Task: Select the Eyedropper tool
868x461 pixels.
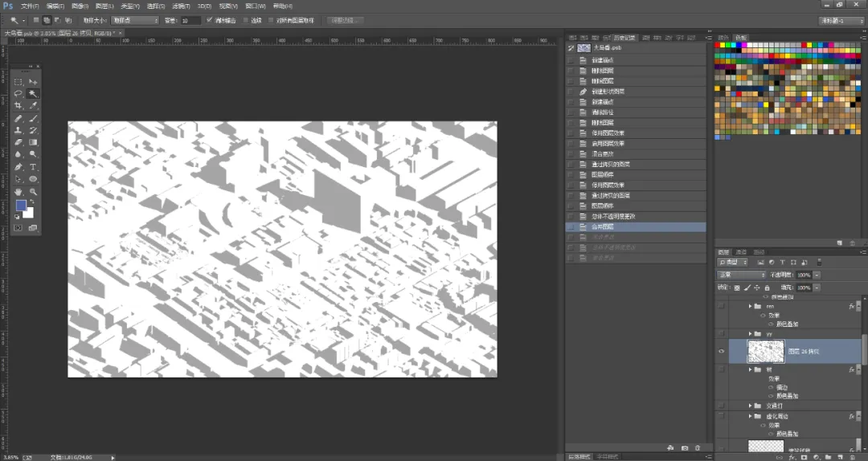Action: [x=33, y=106]
